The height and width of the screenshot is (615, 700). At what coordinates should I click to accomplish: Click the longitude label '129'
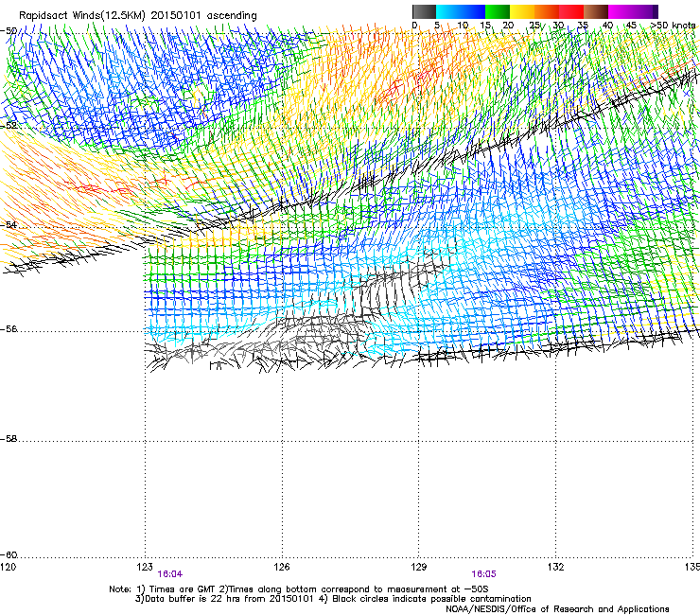pos(418,567)
